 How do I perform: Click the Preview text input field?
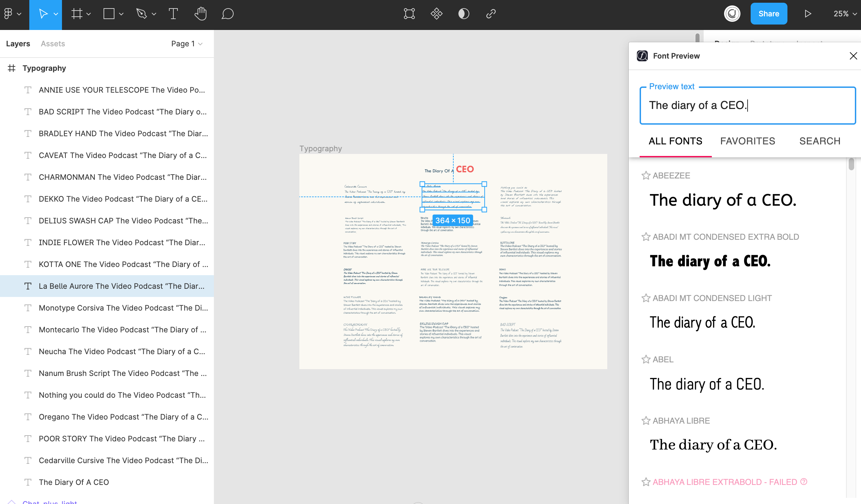tap(747, 105)
